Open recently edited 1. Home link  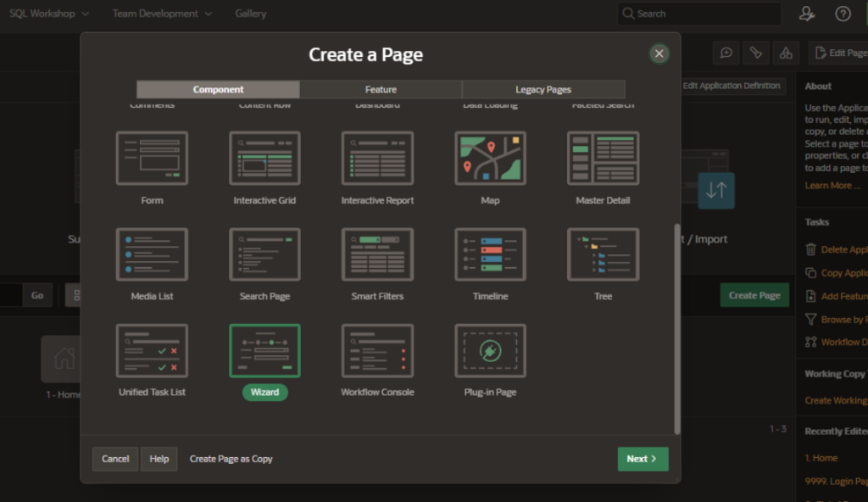821,458
